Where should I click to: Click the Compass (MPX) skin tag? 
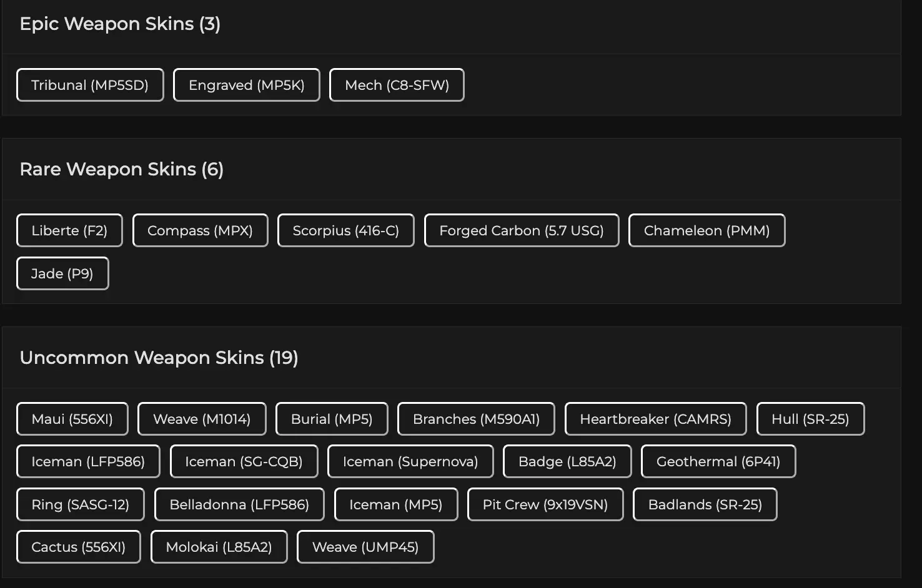point(200,230)
